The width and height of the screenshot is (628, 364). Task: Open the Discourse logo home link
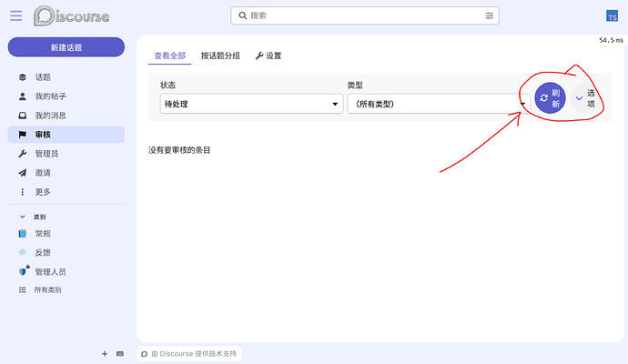tap(71, 16)
